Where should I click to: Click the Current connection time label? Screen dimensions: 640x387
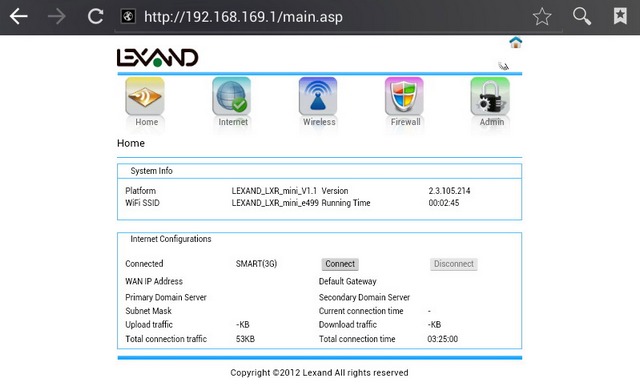pos(361,311)
